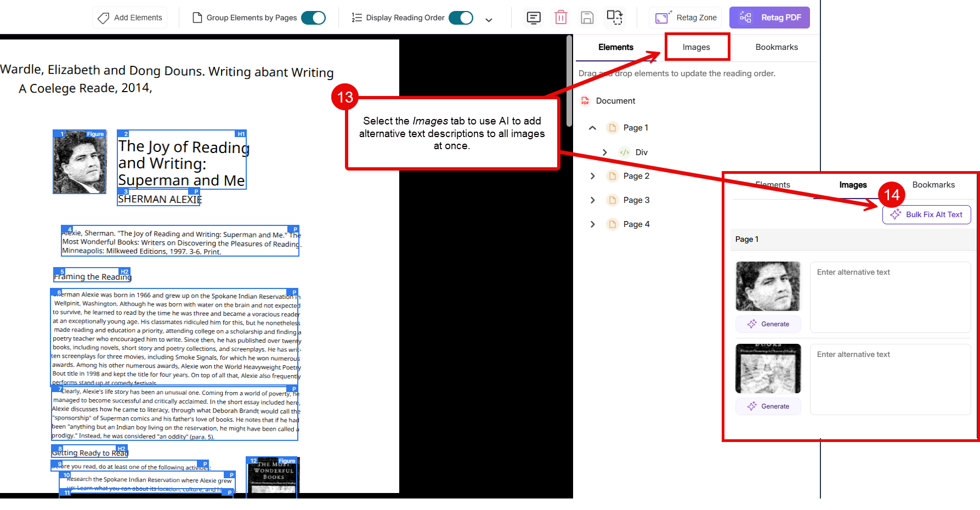Click Generate under the book cover thumbnail
Screen dimensions: 980x510
pyautogui.click(x=768, y=406)
